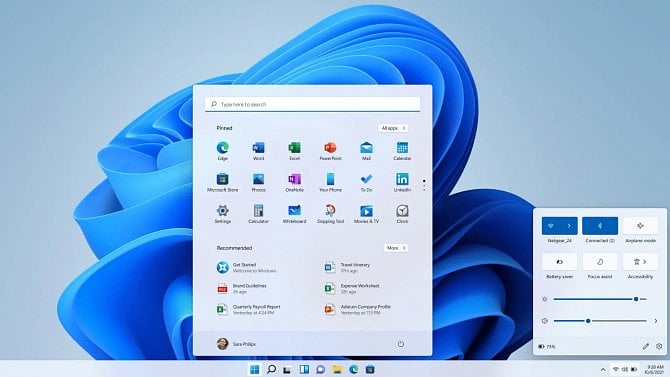Open the Whiteboard app

(x=294, y=214)
